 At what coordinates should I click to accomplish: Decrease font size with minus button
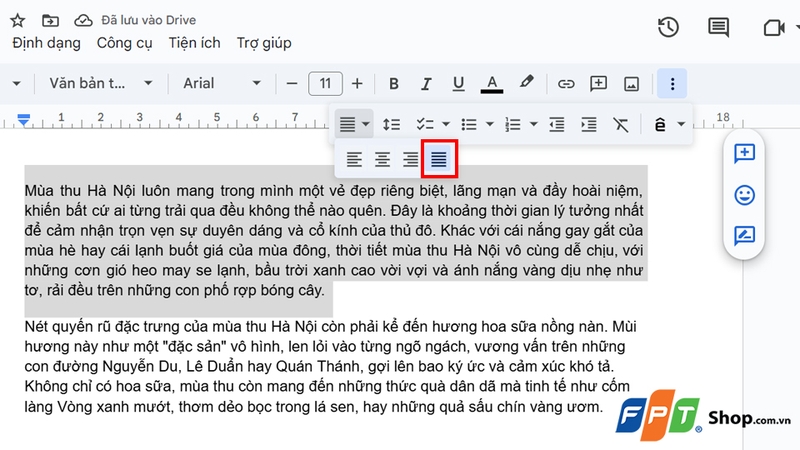point(292,84)
